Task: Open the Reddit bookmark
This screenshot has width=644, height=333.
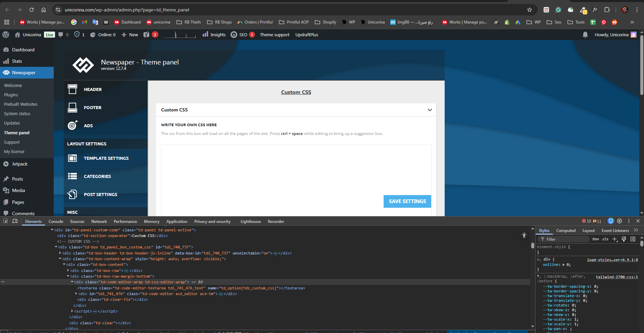Action: pyautogui.click(x=614, y=22)
